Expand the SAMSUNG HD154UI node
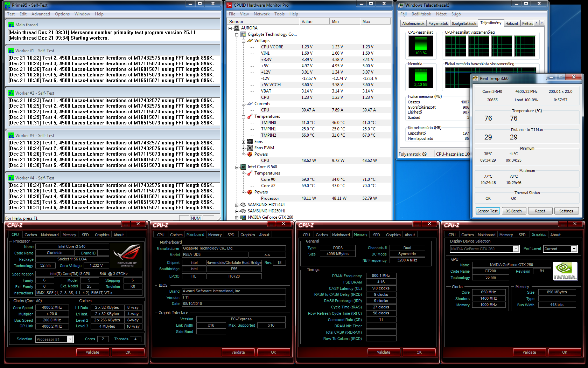 point(237,205)
